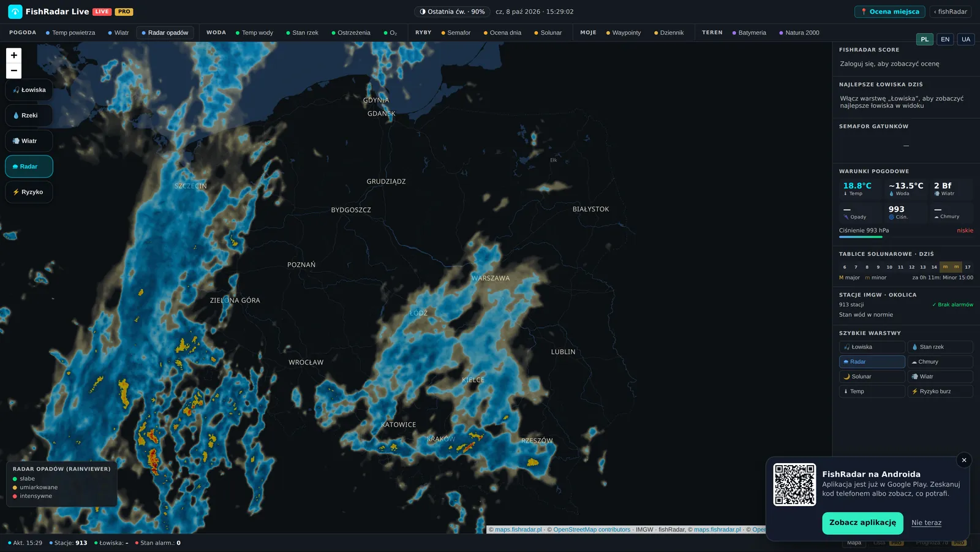Open the OpenStreetMap contributors attribution link
The image size is (980, 552).
[x=592, y=530]
